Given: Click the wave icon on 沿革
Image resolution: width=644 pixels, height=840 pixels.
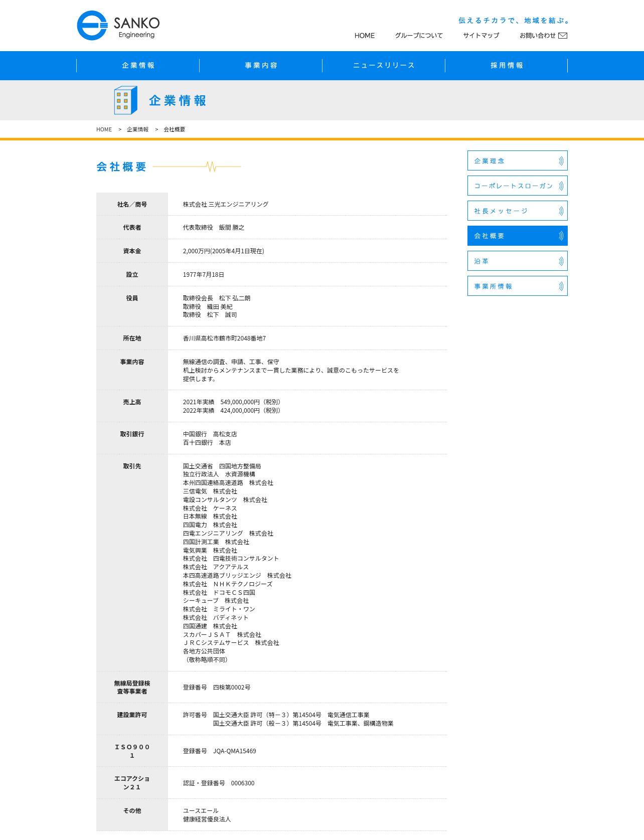Looking at the screenshot, I should pyautogui.click(x=561, y=261).
